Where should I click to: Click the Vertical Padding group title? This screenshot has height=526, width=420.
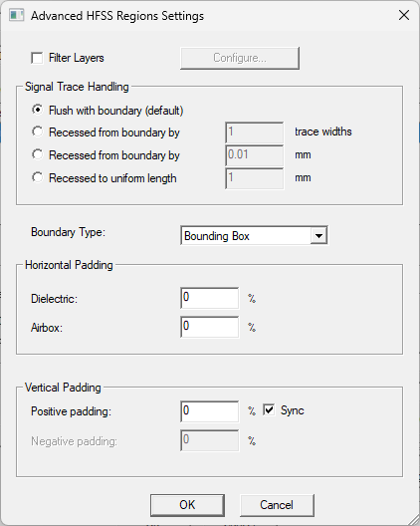63,388
